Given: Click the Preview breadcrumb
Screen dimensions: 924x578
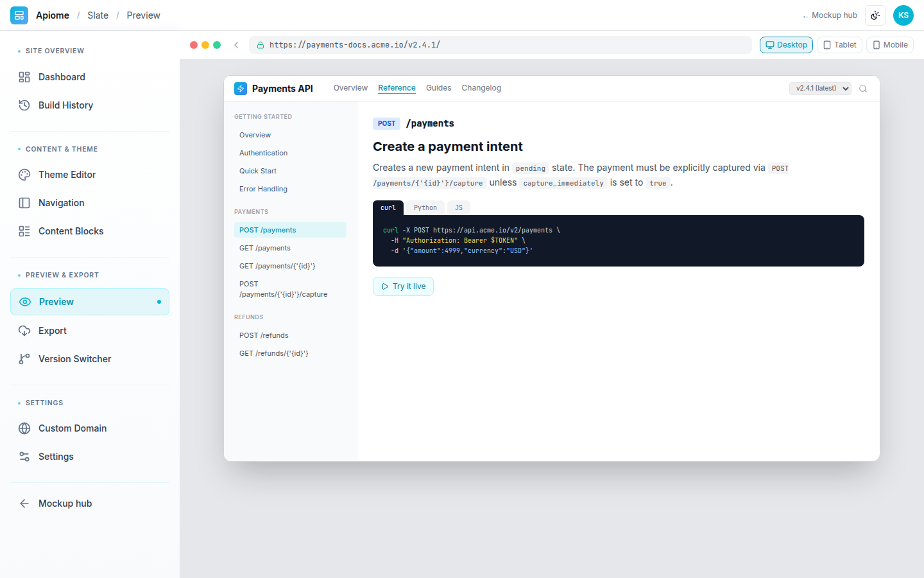Looking at the screenshot, I should (143, 15).
